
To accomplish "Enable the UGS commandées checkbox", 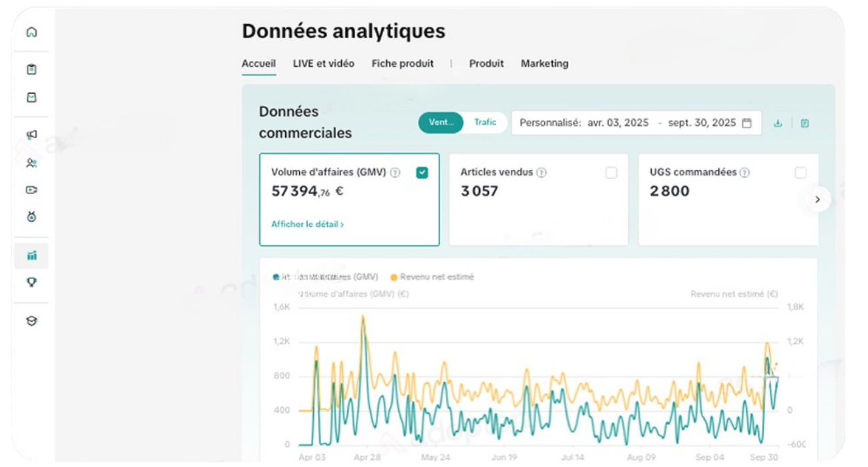I will 799,173.
